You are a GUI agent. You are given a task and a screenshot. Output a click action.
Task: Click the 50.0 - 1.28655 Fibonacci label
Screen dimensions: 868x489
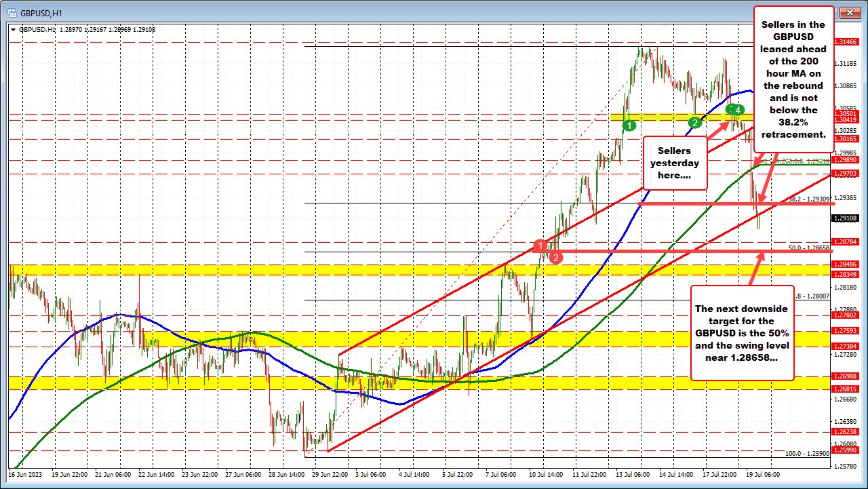(x=809, y=248)
